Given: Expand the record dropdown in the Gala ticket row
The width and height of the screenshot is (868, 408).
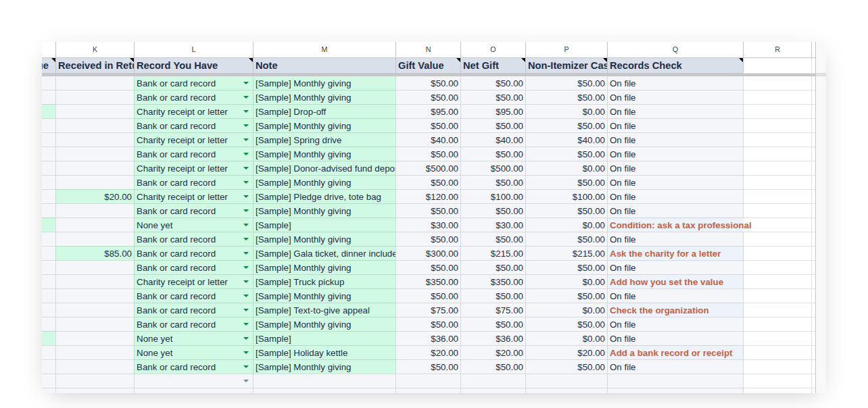Looking at the screenshot, I should [246, 254].
